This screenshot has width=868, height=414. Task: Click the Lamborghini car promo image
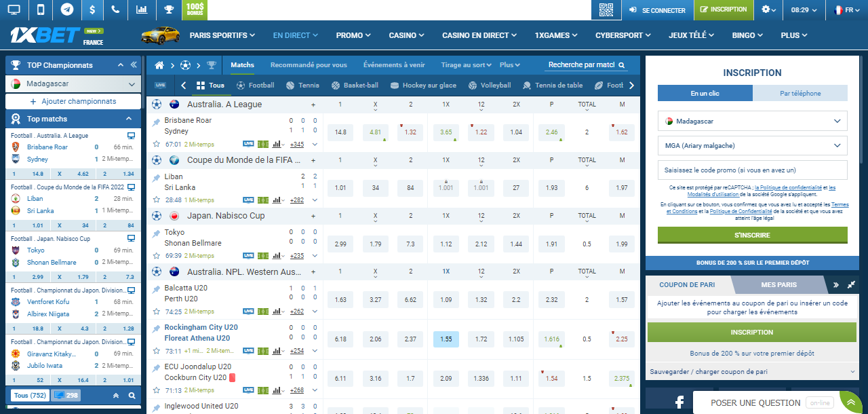(x=159, y=35)
